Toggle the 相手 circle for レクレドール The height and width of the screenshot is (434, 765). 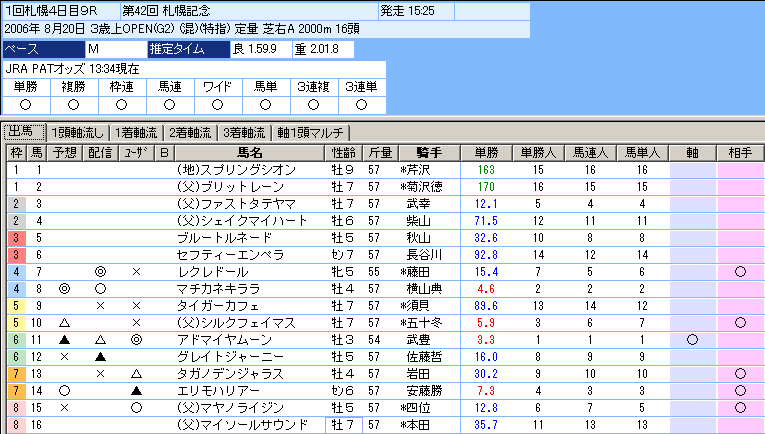pos(740,272)
